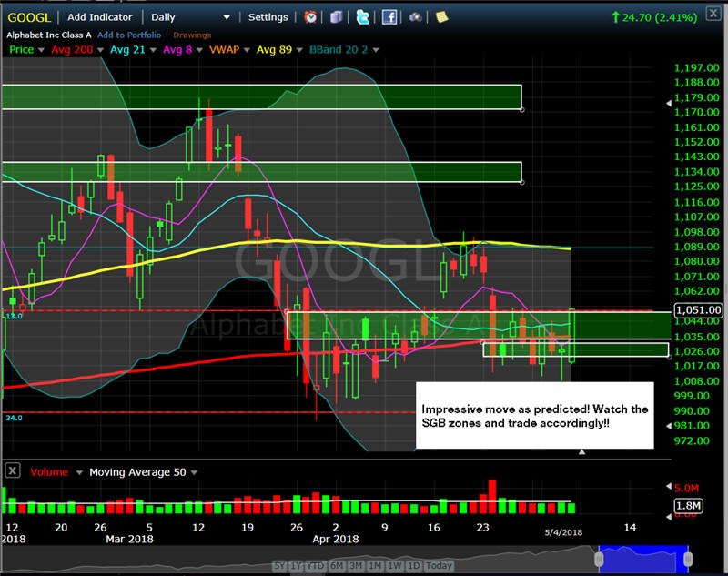
Task: Click right handle of blue range slider
Action: [x=688, y=559]
